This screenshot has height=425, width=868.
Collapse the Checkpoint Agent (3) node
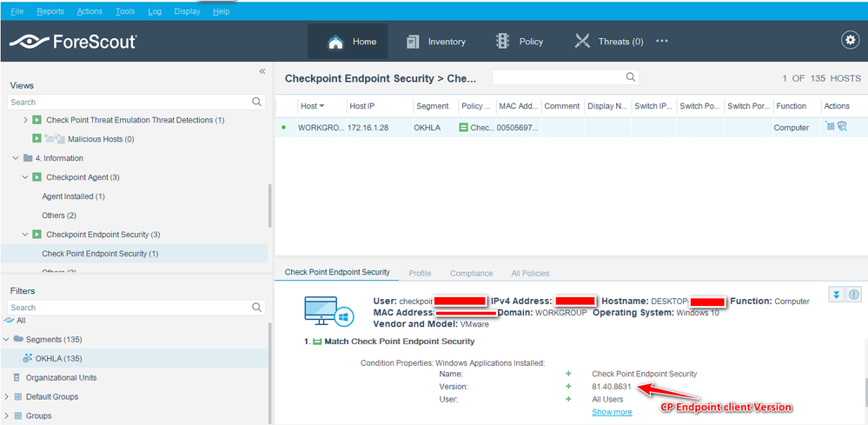(x=25, y=177)
